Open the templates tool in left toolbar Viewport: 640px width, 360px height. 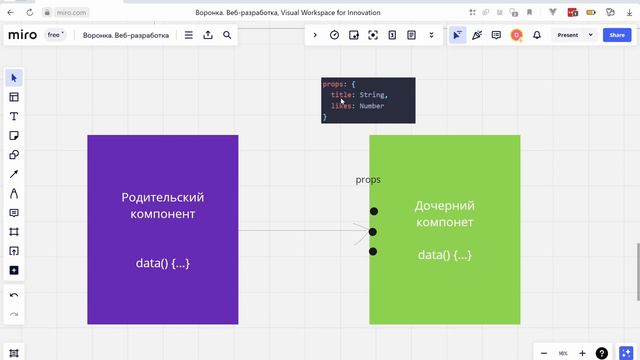[14, 97]
